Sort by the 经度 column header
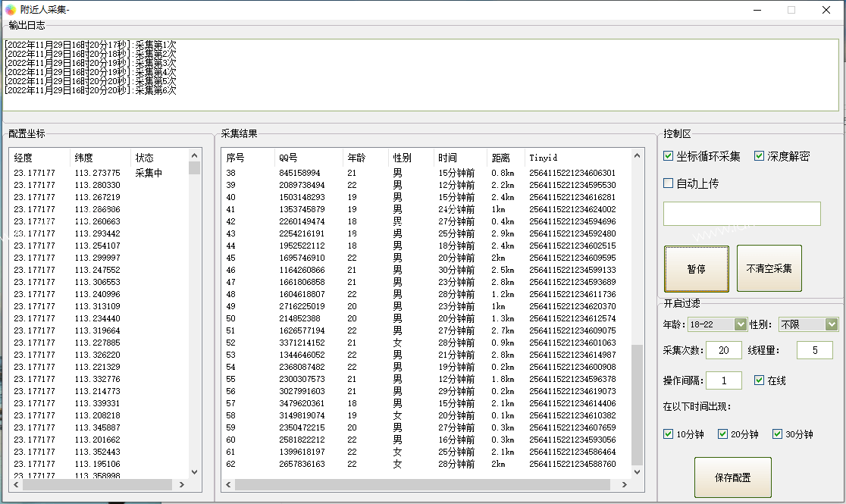846x504 pixels. click(x=39, y=158)
